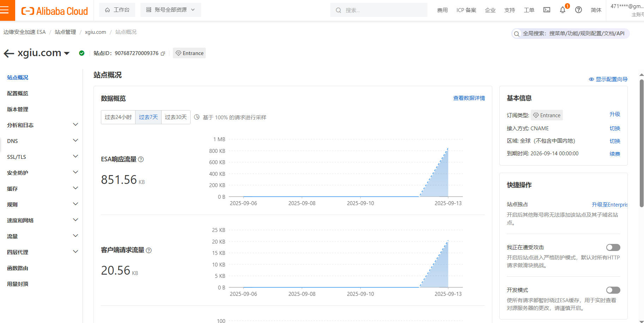The image size is (644, 323).
Task: Expand 速度和网络 sidebar section
Action: coord(42,220)
